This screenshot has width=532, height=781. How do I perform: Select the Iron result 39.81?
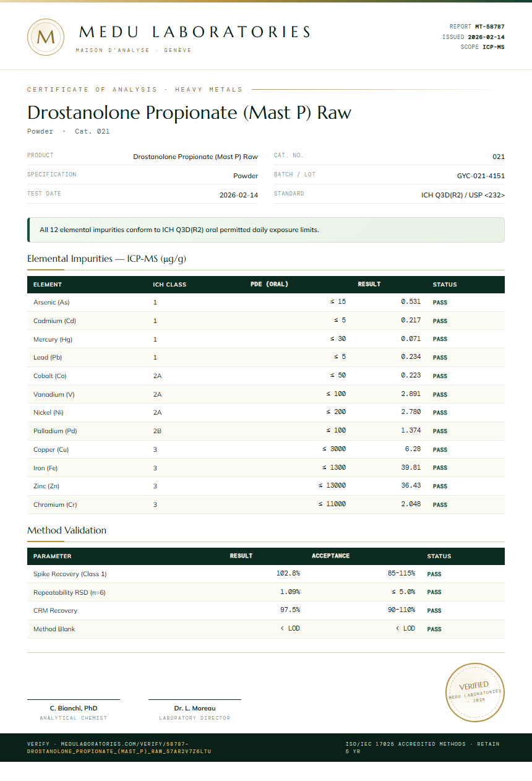(x=411, y=467)
